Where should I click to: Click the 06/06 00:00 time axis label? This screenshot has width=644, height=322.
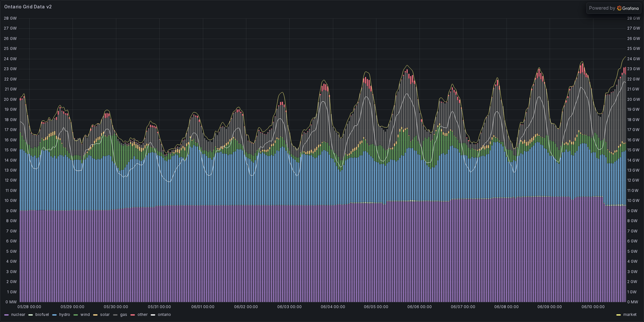(x=419, y=307)
